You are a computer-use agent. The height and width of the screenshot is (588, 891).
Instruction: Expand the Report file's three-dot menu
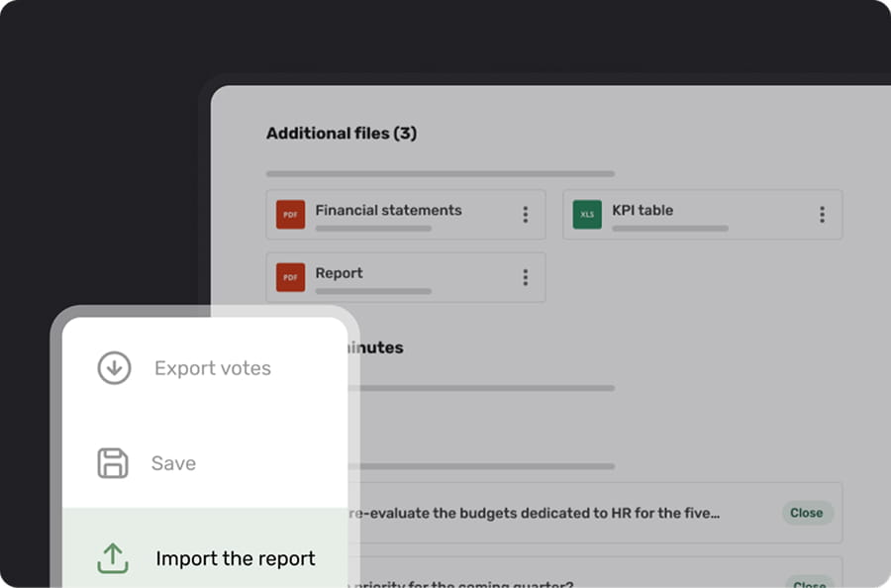coord(525,277)
